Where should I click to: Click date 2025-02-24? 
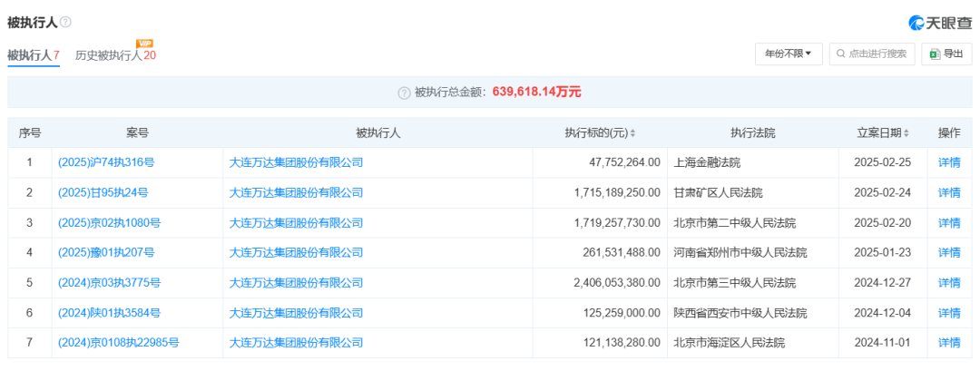click(x=883, y=192)
